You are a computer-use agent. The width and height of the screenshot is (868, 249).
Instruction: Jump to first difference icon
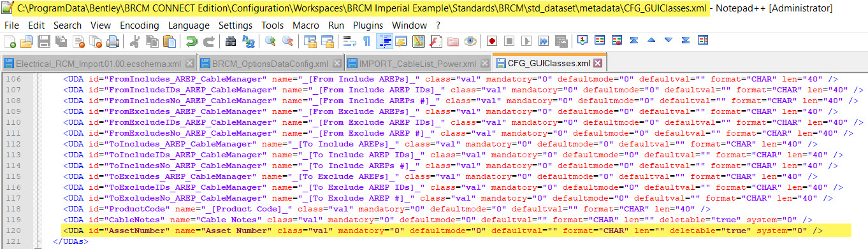pos(634,40)
